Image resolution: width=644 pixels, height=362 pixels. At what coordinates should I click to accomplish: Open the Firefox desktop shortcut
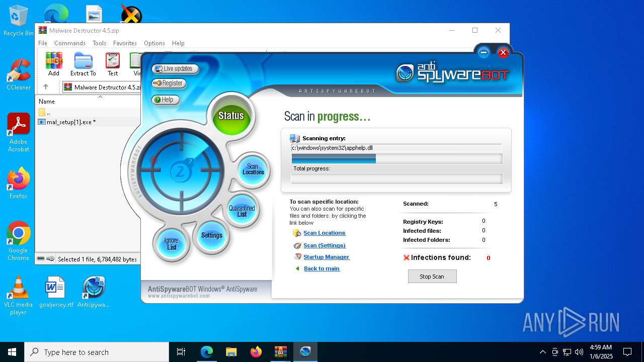19,183
